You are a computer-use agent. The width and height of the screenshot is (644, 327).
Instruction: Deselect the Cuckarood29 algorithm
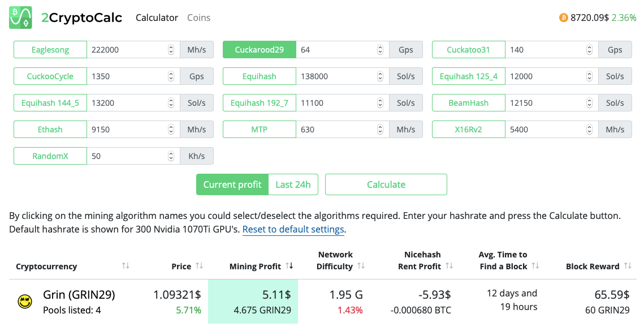(259, 50)
